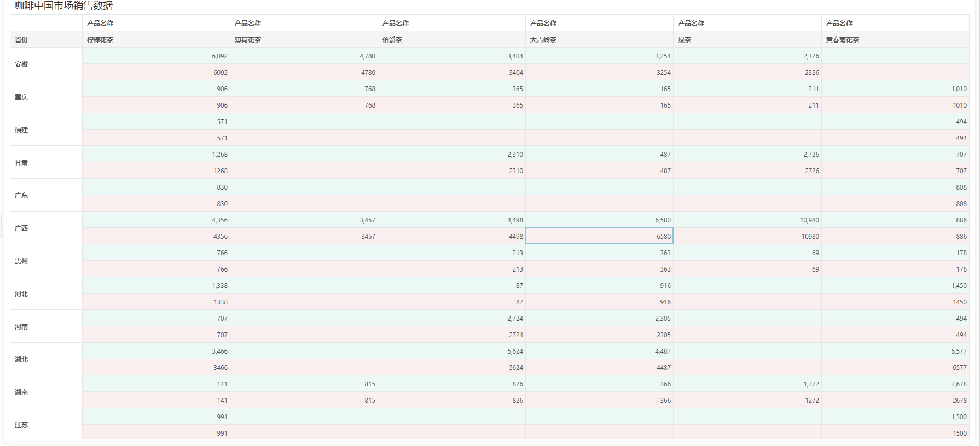The image size is (980, 446).
Task: Select the cell showing 1450
Action: pos(895,302)
